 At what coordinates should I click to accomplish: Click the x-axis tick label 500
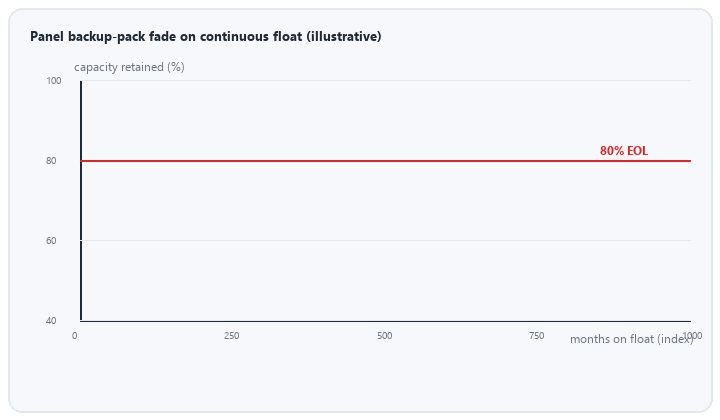[x=385, y=336]
